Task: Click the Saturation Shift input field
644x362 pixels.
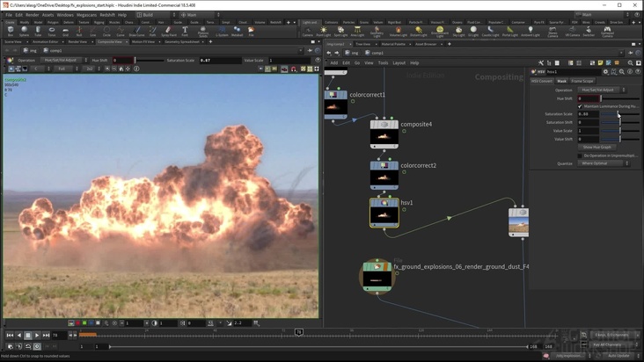Action: (x=589, y=122)
